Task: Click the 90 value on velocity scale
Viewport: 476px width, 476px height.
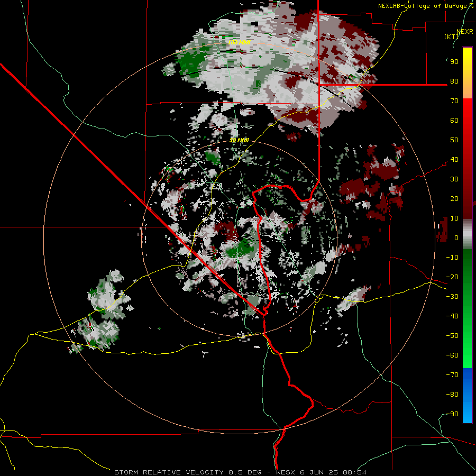Action: pyautogui.click(x=454, y=62)
